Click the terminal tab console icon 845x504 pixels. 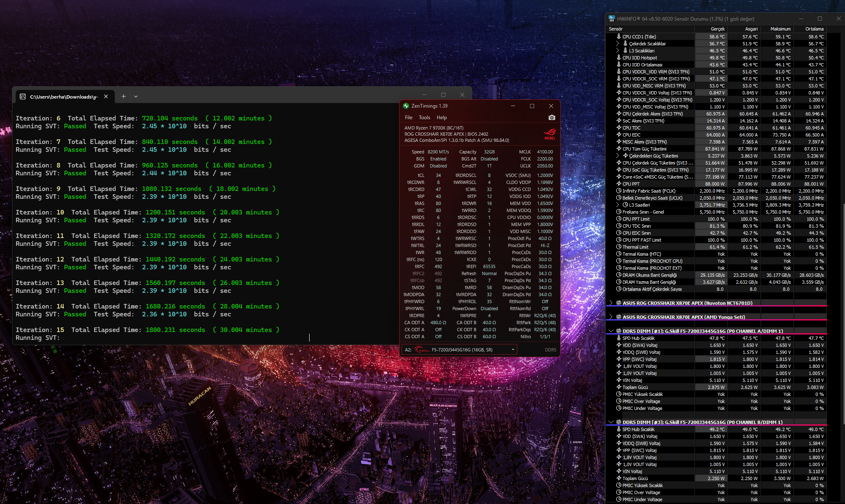tap(23, 97)
